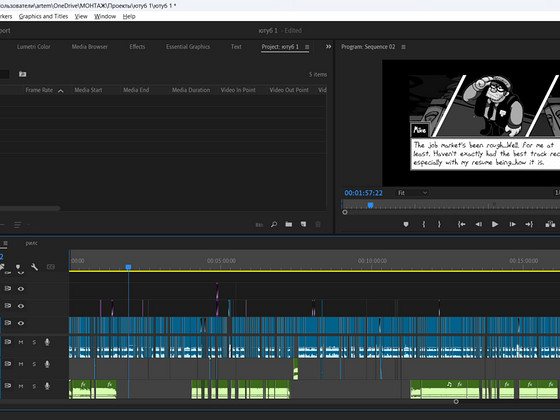Click the Clear trash icon in Project panel
The width and height of the screenshot is (560, 420).
[x=318, y=224]
